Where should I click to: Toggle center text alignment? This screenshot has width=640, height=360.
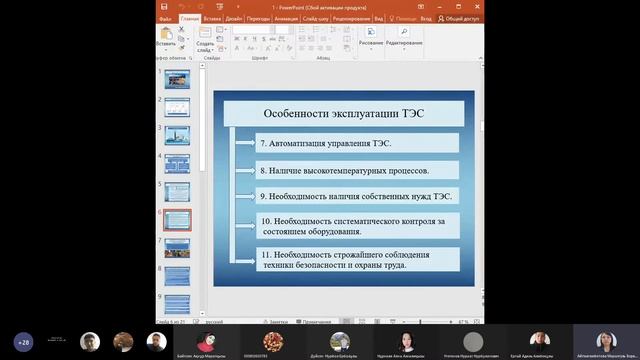(311, 48)
